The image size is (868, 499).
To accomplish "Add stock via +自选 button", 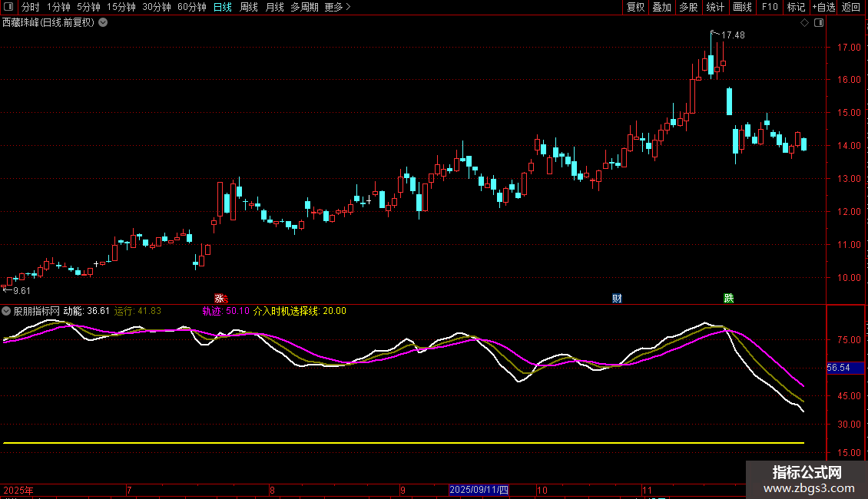I will pos(823,7).
